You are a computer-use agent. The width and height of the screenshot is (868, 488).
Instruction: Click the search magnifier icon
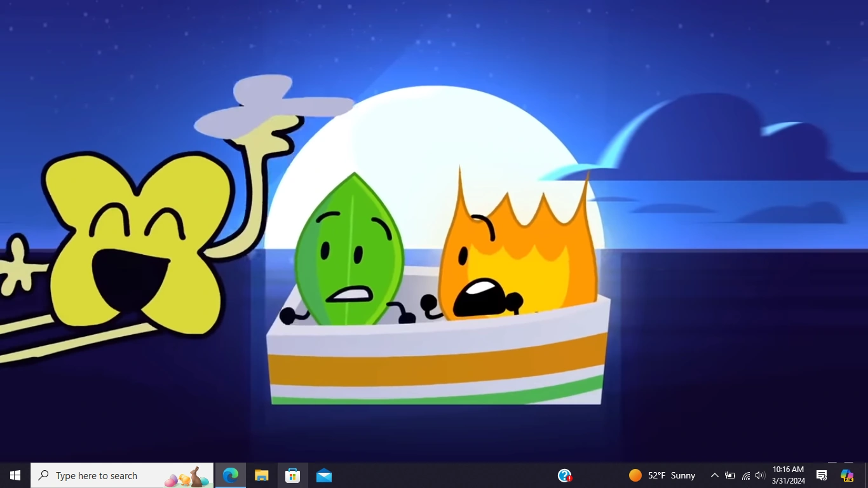(x=43, y=475)
